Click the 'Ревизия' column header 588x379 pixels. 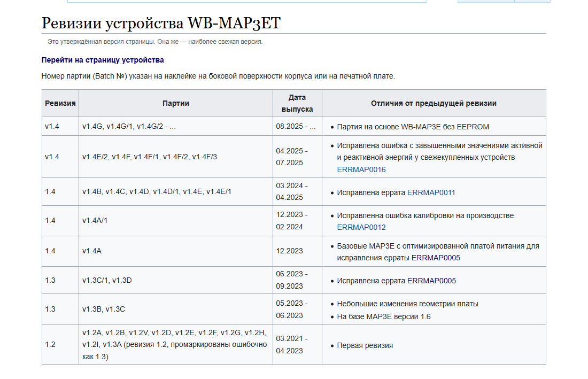tap(60, 103)
